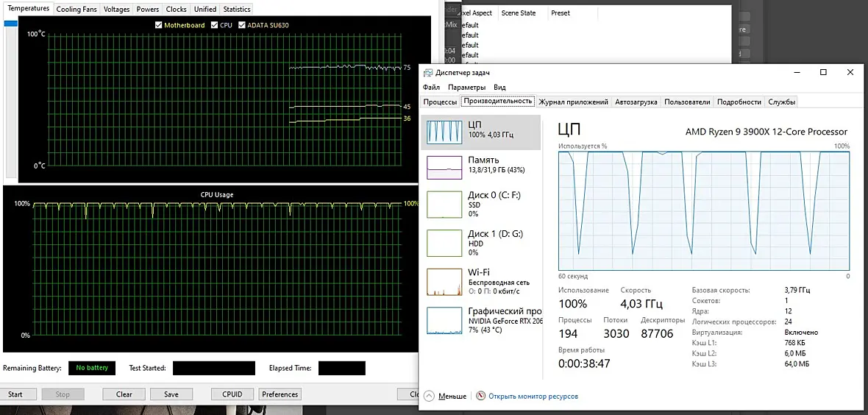
Task: Switch to the Voltages tab
Action: coord(117,9)
